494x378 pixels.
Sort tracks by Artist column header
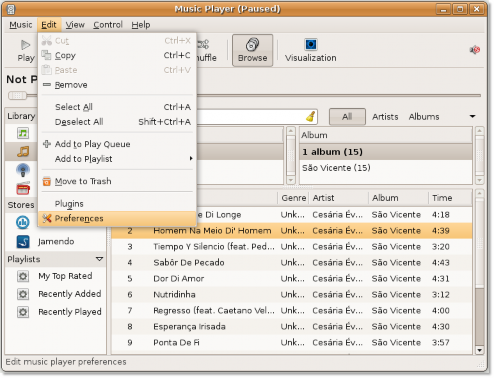tap(339, 198)
